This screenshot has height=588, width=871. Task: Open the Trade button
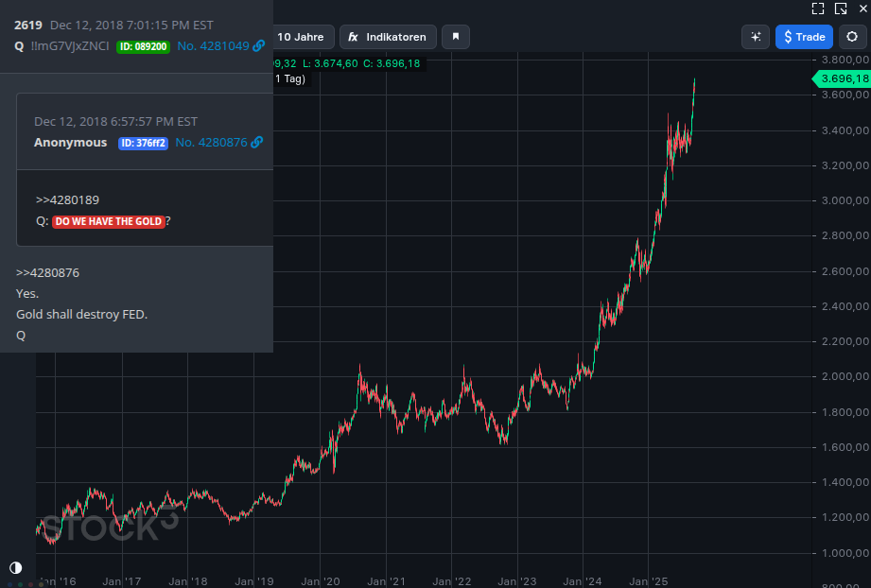(x=804, y=37)
